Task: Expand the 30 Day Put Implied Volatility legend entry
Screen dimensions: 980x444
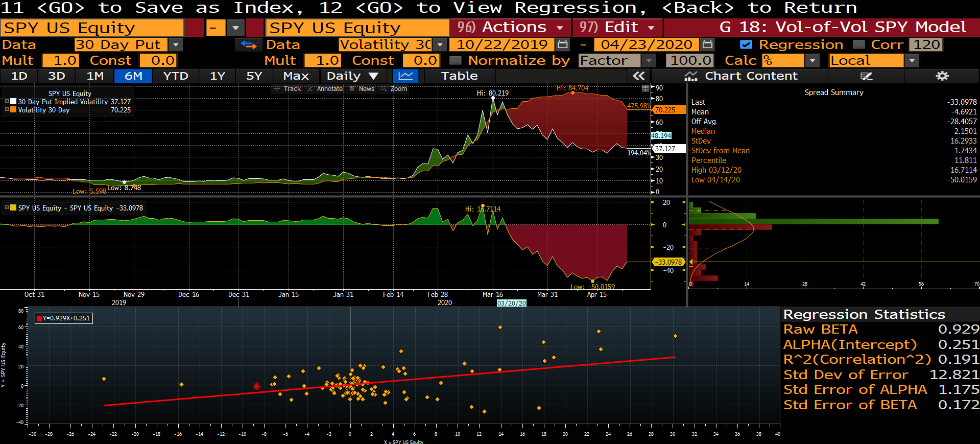Action: tap(7, 101)
